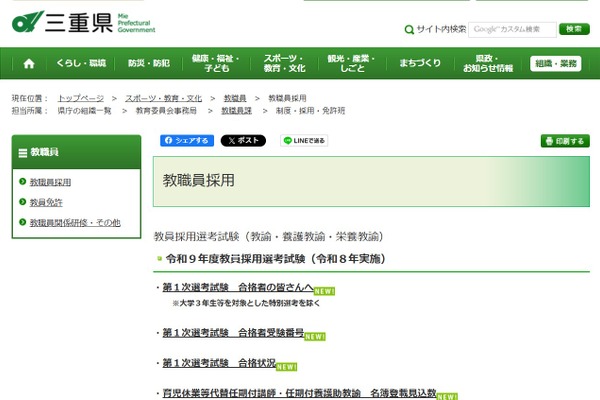Click arrow bullet beside 教員免許
Viewport: 600px width, 400px height.
click(x=22, y=202)
